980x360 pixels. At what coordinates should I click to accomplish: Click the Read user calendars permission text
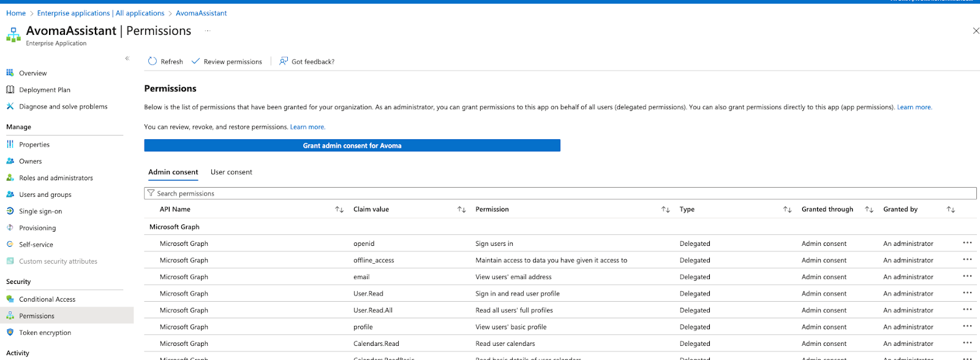[505, 343]
